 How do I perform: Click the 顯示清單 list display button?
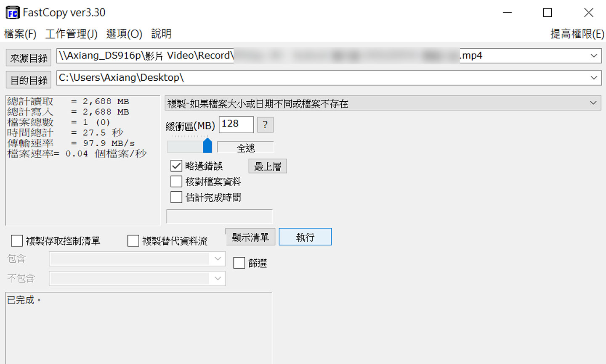click(x=250, y=237)
